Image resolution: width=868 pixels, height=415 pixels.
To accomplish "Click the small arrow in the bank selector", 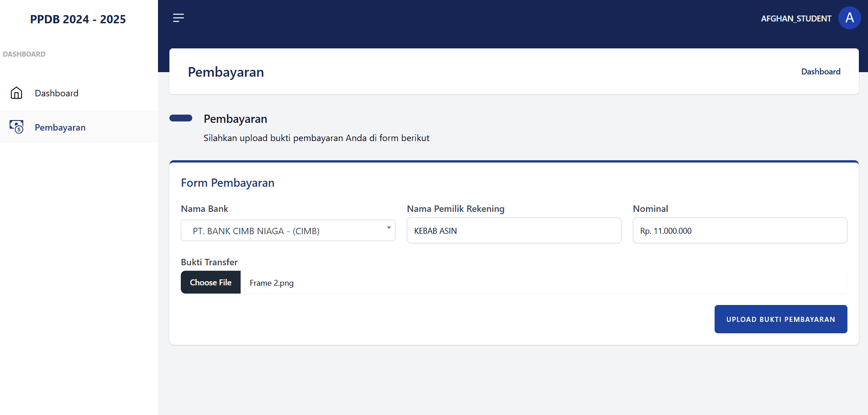I will click(x=389, y=228).
